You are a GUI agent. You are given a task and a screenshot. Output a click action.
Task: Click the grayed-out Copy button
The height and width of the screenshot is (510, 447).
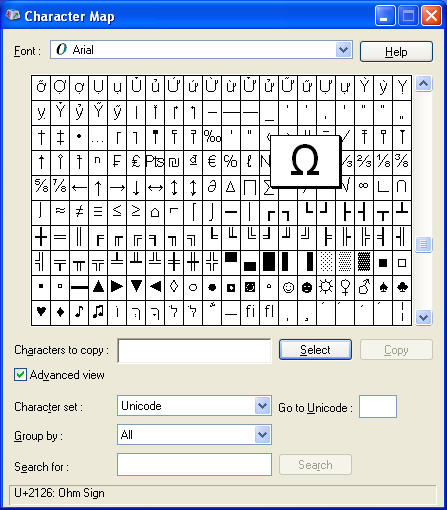click(x=396, y=350)
